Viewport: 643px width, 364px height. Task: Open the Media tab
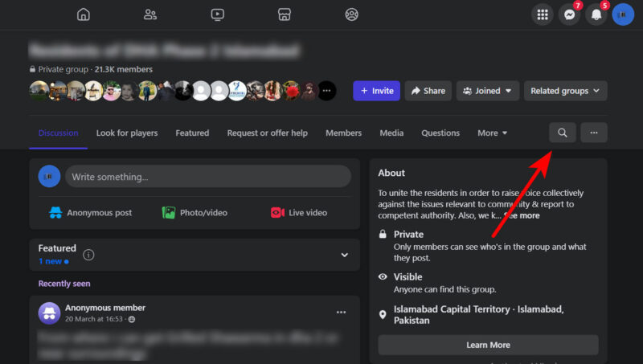coord(391,133)
